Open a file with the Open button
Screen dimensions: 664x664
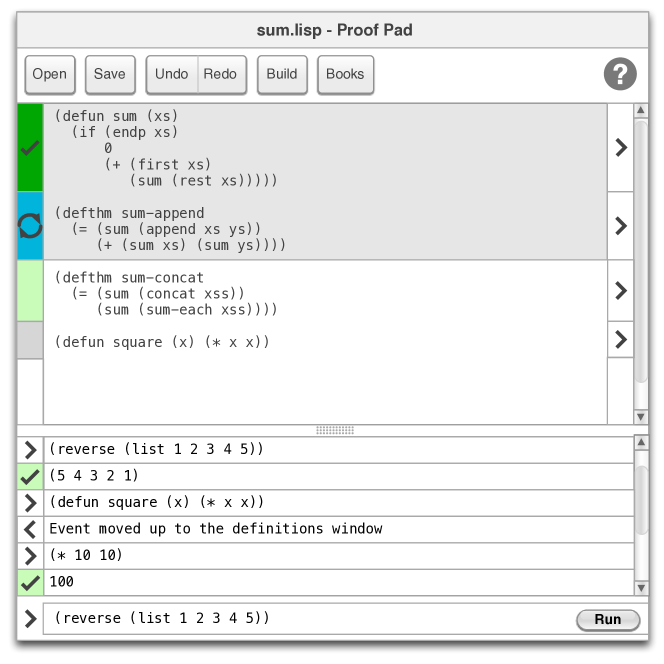[x=50, y=74]
